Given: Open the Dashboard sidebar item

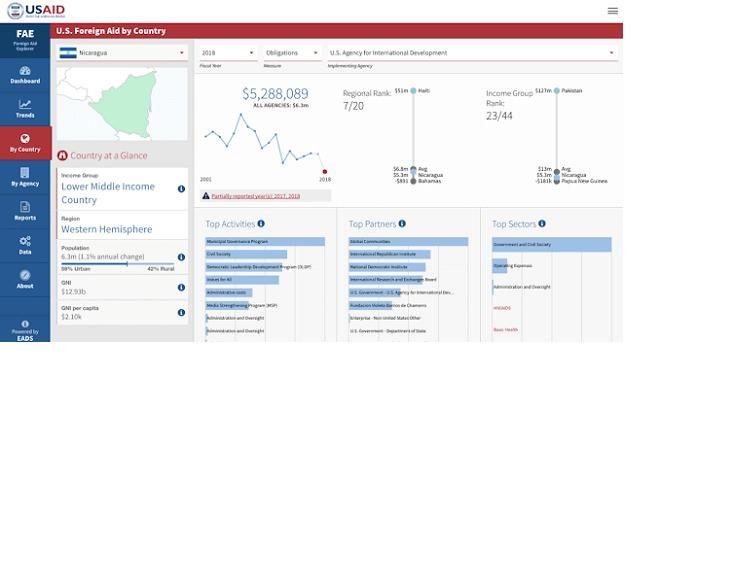Looking at the screenshot, I should pos(25,75).
